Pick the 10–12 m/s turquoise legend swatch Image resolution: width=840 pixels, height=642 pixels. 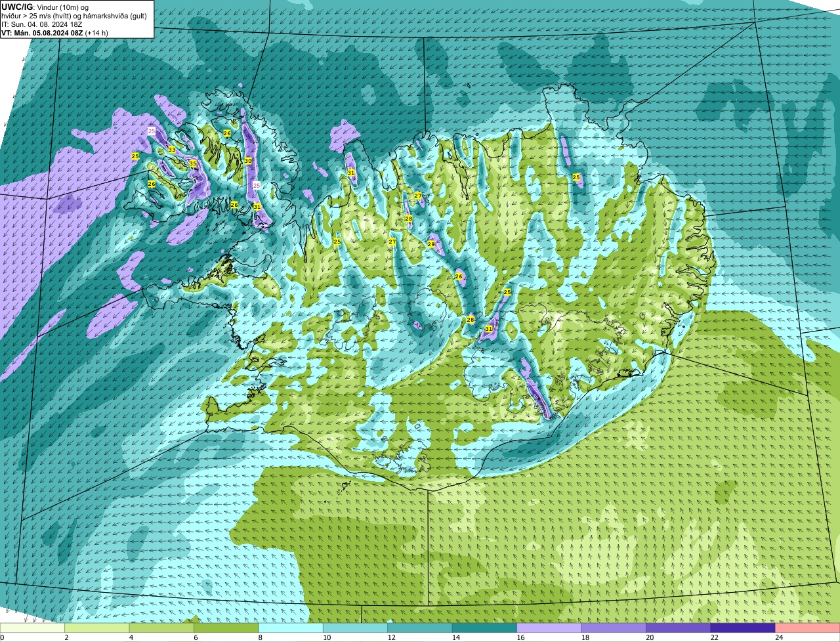[x=356, y=628]
